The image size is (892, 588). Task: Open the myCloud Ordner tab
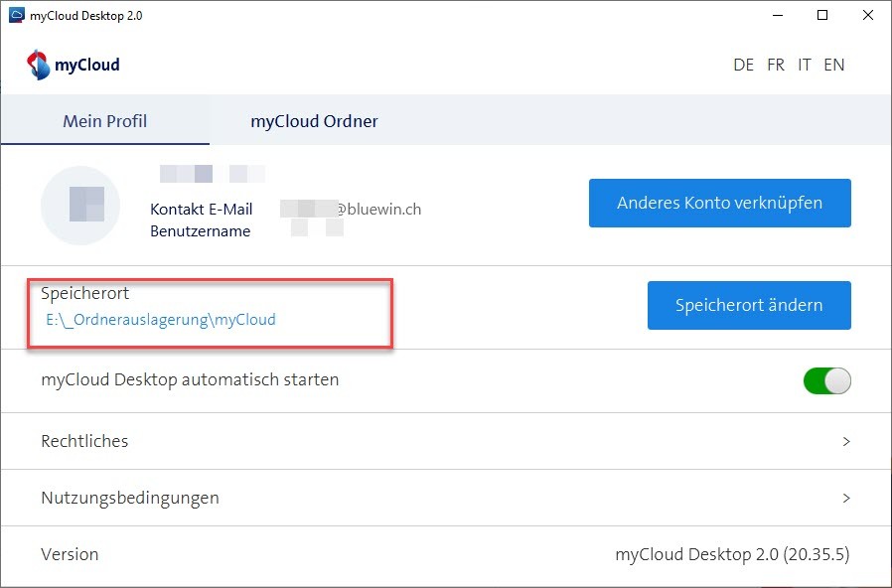314,121
